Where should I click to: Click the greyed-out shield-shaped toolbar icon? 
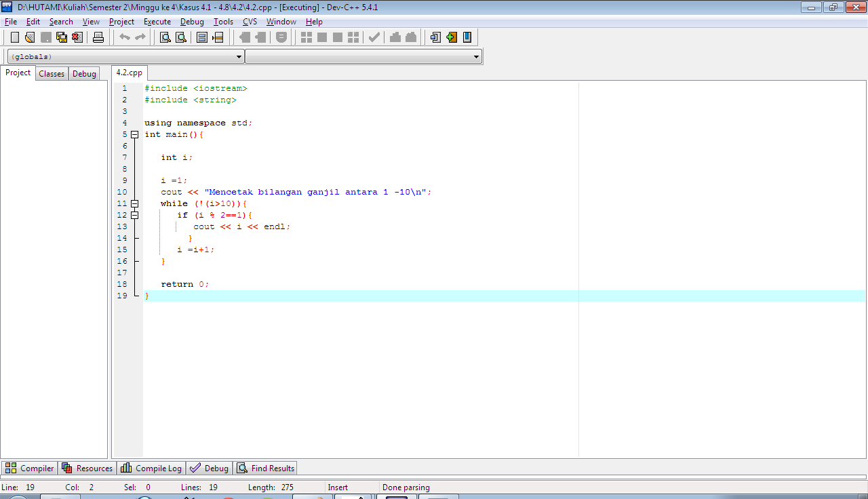pyautogui.click(x=281, y=37)
